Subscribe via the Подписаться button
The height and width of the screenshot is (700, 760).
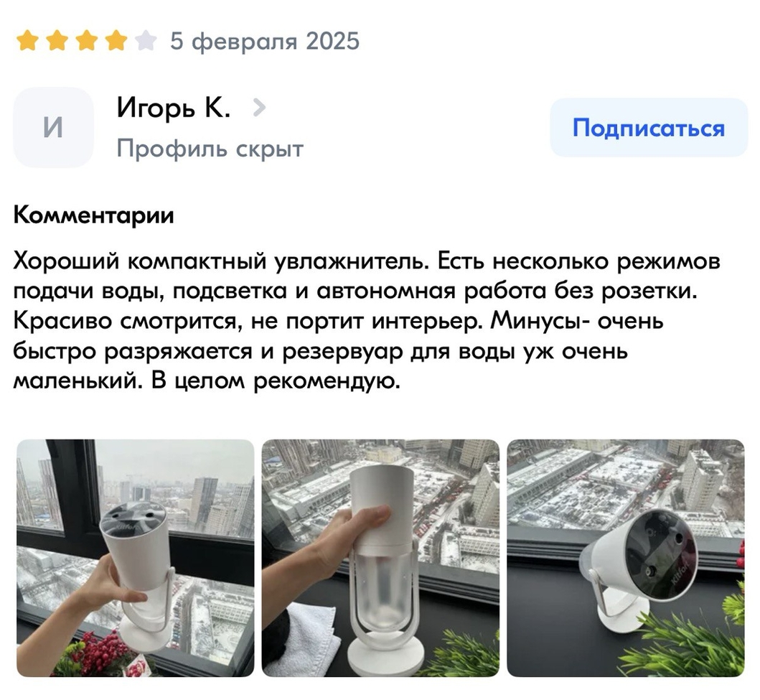point(649,128)
